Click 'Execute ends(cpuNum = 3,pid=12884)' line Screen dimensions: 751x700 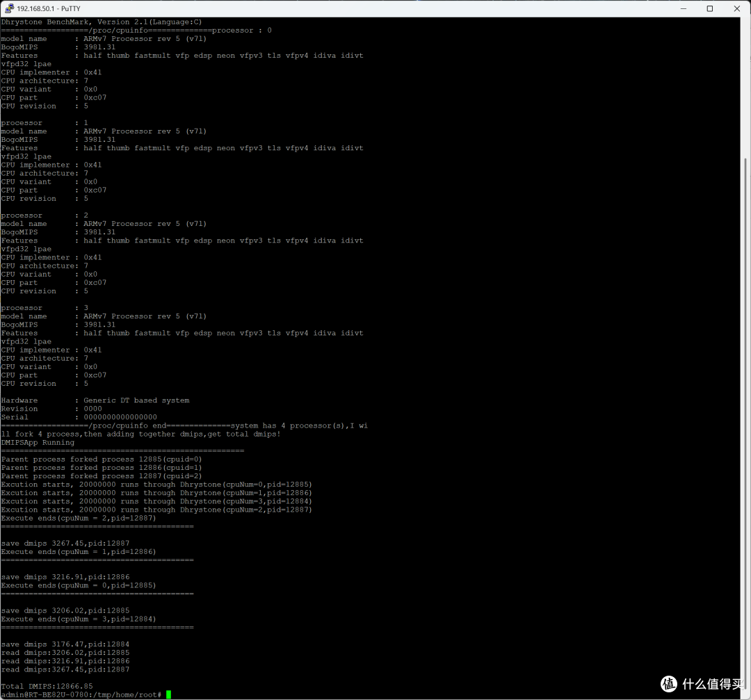(x=79, y=619)
